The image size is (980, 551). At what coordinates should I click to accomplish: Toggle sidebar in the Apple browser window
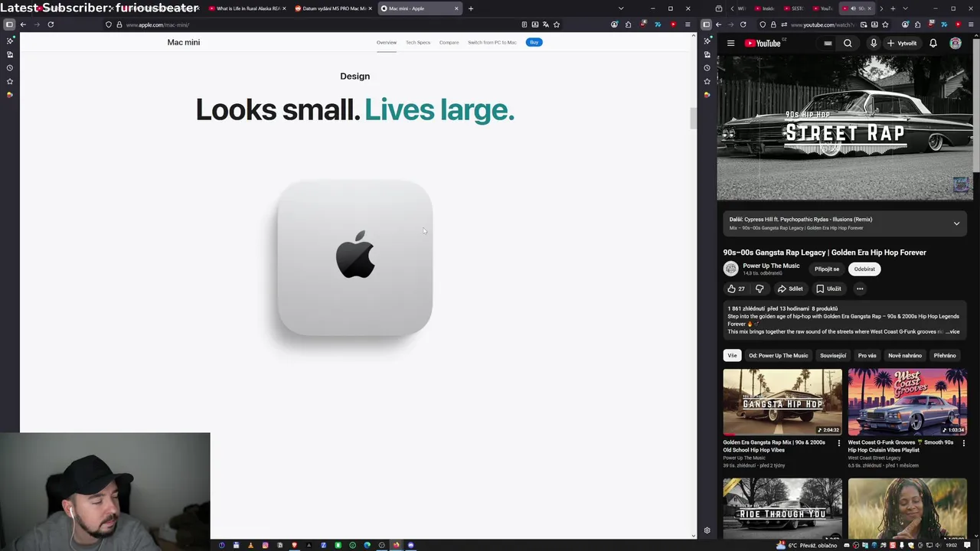(9, 24)
